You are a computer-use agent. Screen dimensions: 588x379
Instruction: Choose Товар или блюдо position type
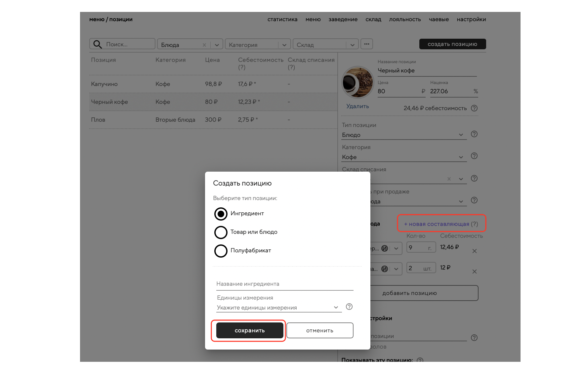pos(221,232)
